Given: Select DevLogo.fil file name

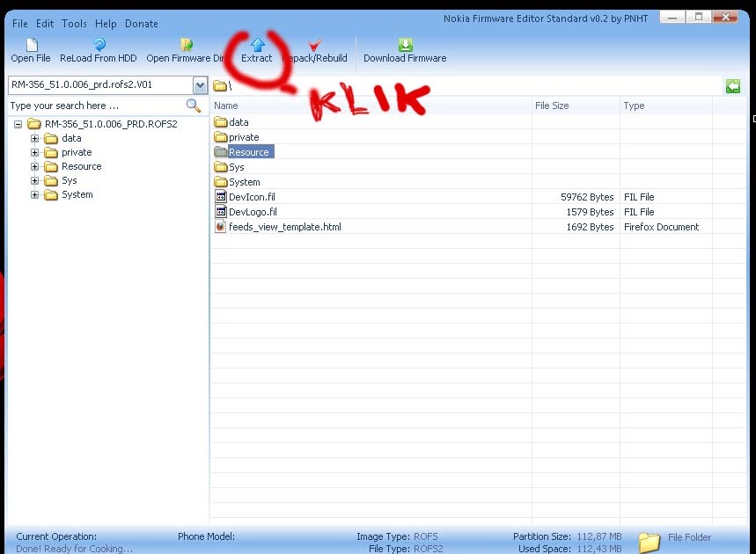Looking at the screenshot, I should click(253, 211).
